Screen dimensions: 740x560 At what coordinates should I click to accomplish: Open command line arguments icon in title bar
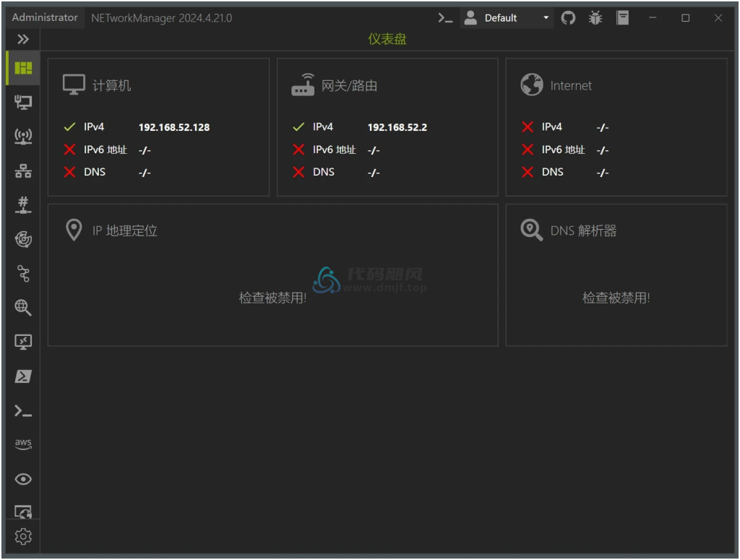445,18
